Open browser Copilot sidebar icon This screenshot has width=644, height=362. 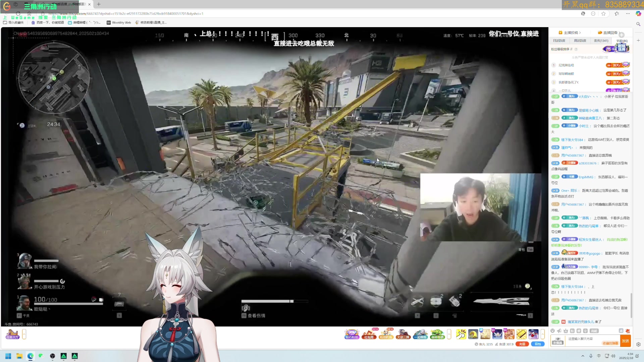pyautogui.click(x=638, y=14)
